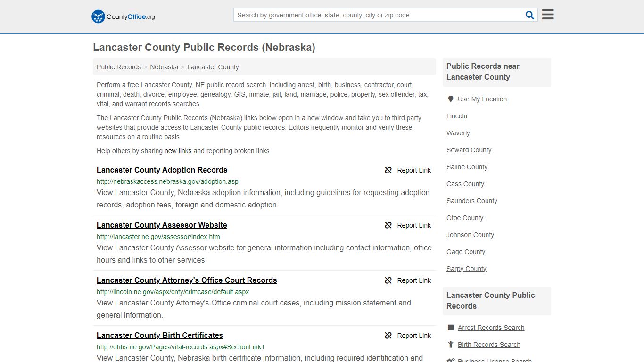644x362 pixels.
Task: Open Saunders County public records
Action: (472, 201)
